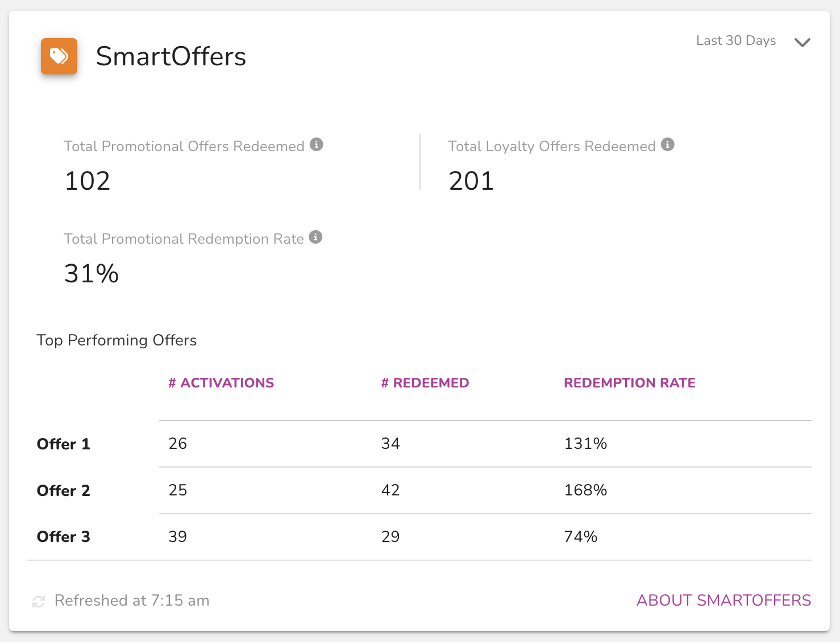Screen dimensions: 840x642
Task: Click Offer 3 activations value 39
Action: coord(178,537)
